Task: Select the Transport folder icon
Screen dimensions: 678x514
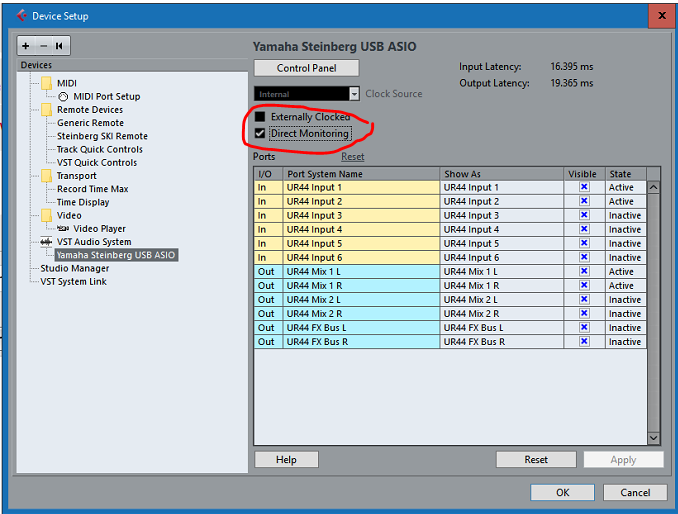Action: 47,176
